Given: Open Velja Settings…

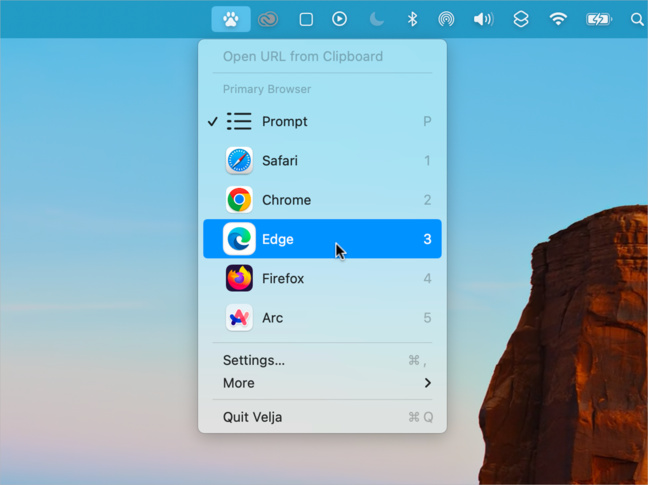Looking at the screenshot, I should click(322, 360).
